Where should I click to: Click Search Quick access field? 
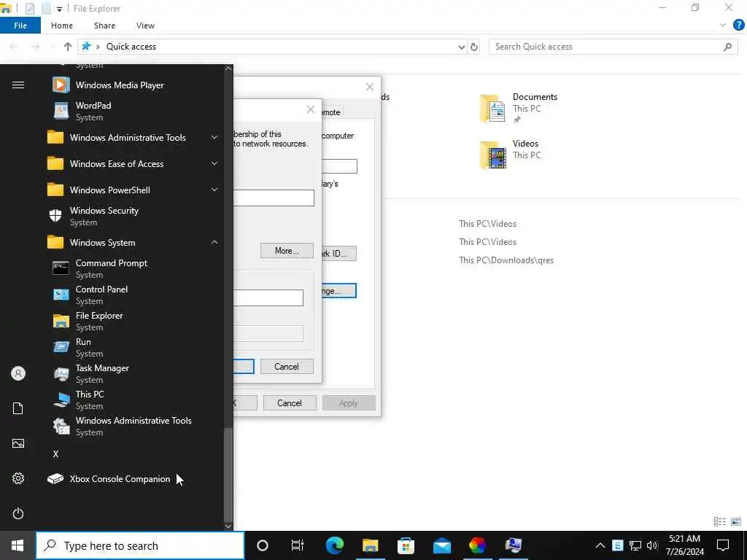coord(614,47)
